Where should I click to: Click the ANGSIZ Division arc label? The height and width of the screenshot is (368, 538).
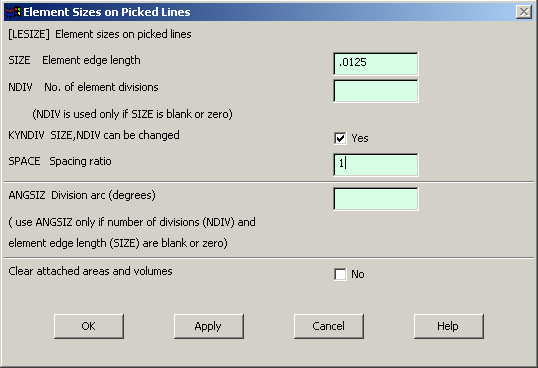click(82, 195)
